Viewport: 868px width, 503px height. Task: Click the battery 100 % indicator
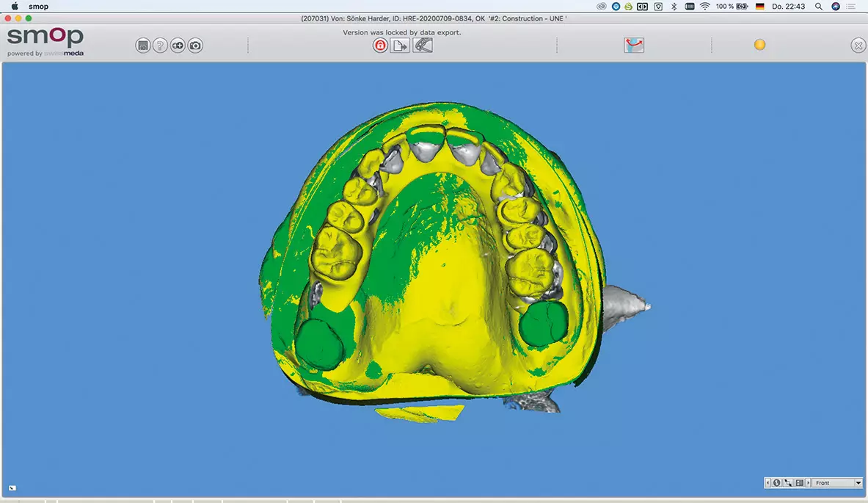732,7
